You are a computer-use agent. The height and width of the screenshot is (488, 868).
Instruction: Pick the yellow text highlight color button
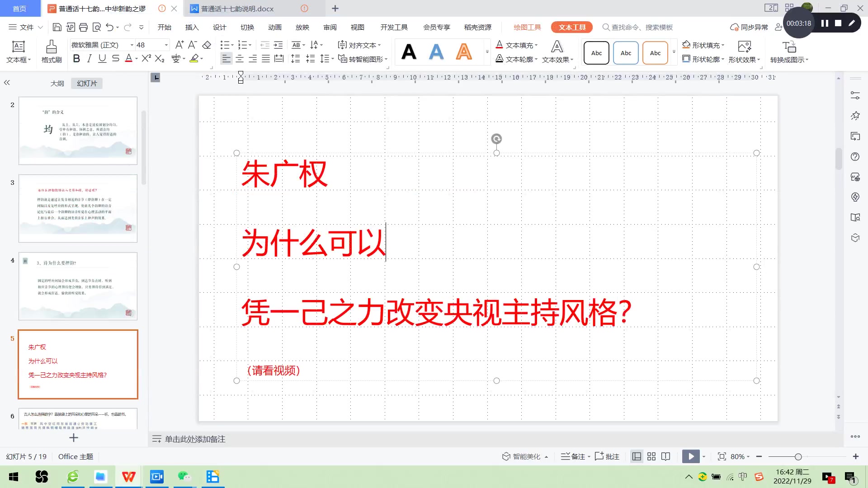[194, 58]
